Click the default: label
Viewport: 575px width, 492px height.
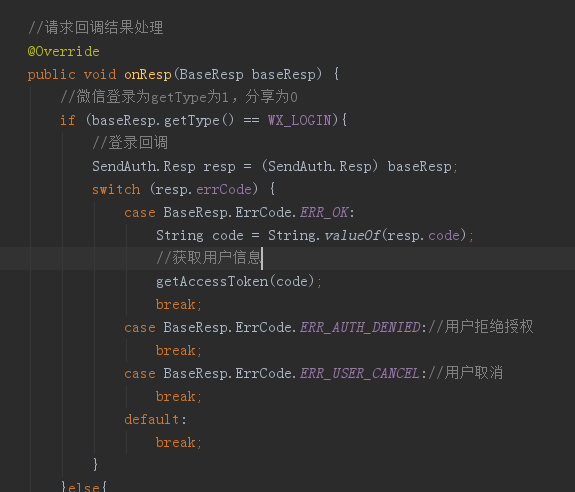155,419
